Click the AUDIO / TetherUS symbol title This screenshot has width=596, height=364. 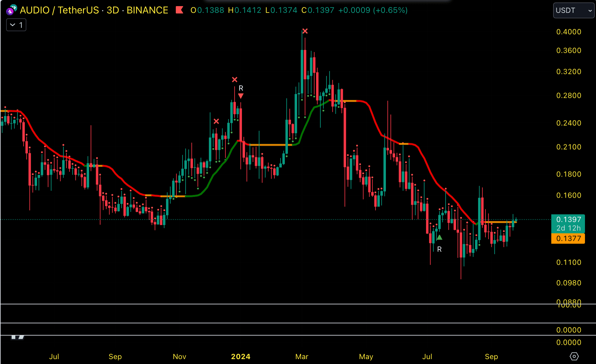coord(59,10)
